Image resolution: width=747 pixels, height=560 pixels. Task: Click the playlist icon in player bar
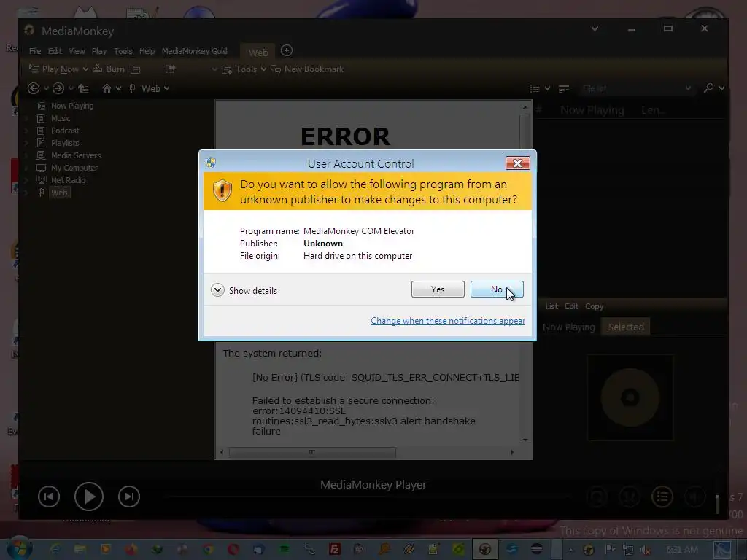[662, 497]
